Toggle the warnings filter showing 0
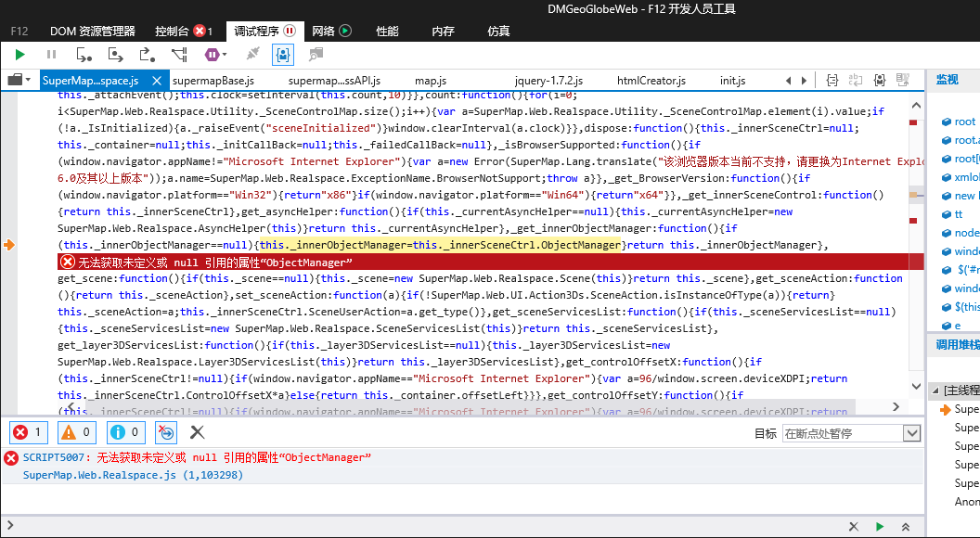Screen dimensions: 980x538 tap(77, 431)
